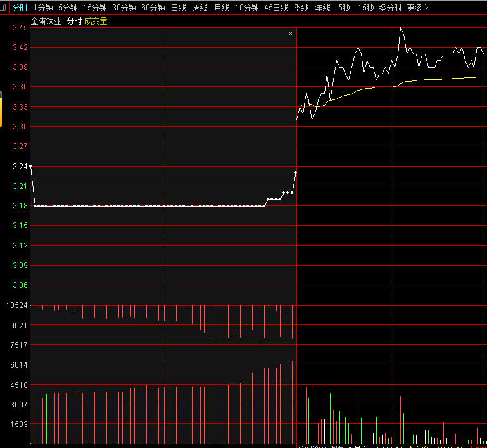
Task: Click the 成交量 volume indicator label
Action: tap(96, 21)
